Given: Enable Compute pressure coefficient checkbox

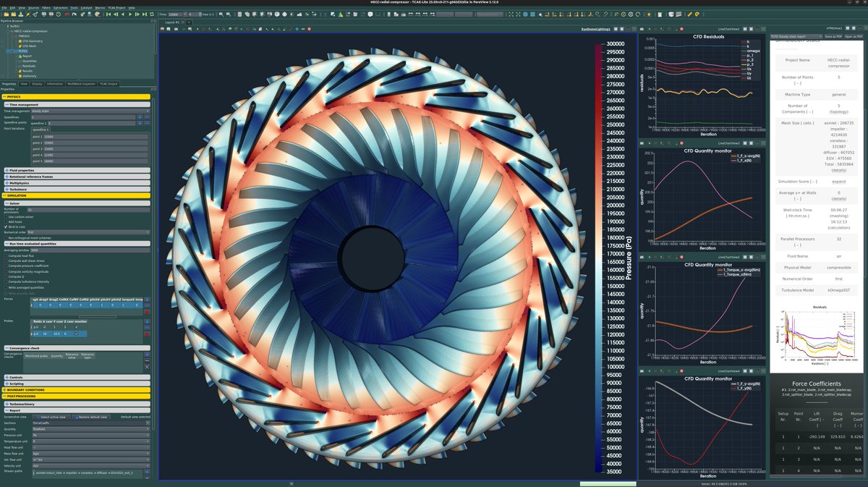Looking at the screenshot, I should pos(6,266).
